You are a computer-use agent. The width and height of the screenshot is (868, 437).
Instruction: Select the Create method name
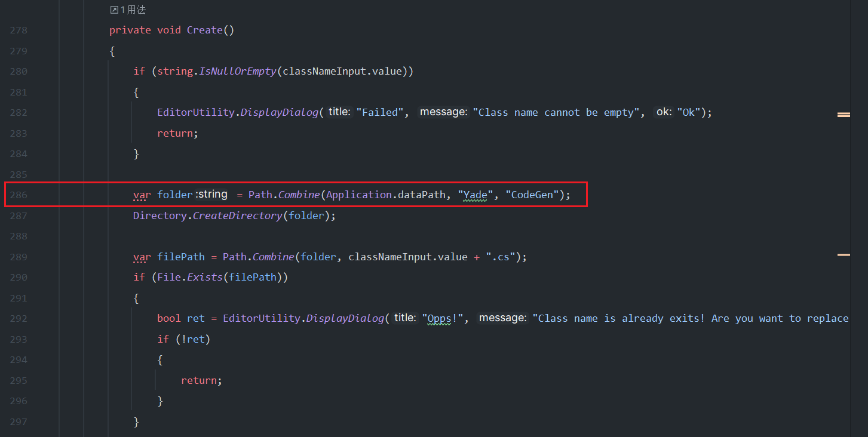[x=204, y=30]
